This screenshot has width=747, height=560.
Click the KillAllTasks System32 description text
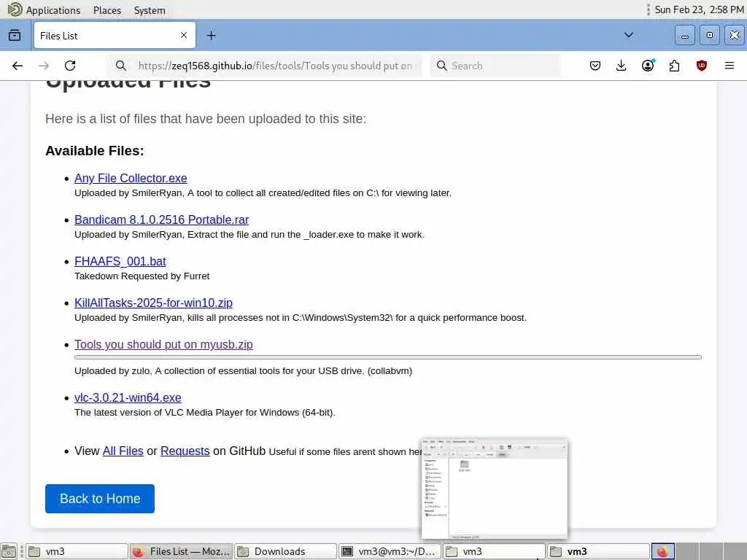(301, 318)
